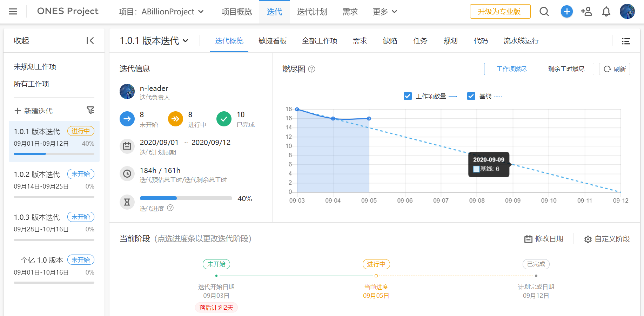The width and height of the screenshot is (644, 316).
Task: Open the invite member icon
Action: [586, 12]
